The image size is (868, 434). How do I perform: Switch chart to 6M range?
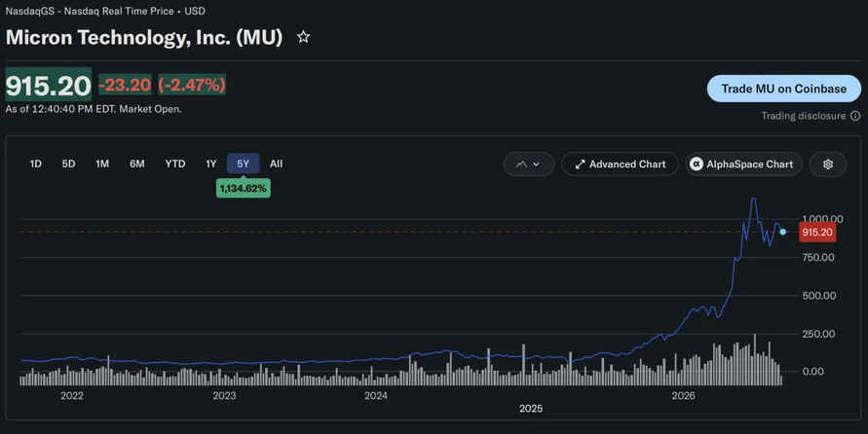pos(136,163)
